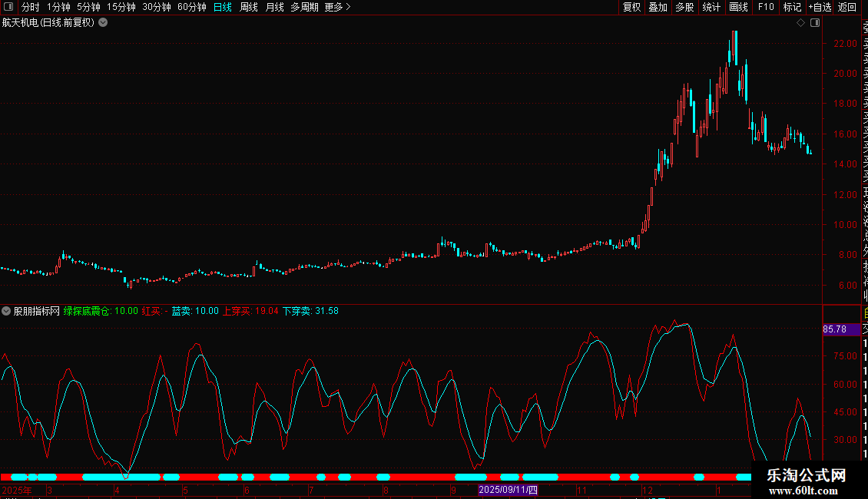Open 多股 multi-stock view

pyautogui.click(x=684, y=7)
